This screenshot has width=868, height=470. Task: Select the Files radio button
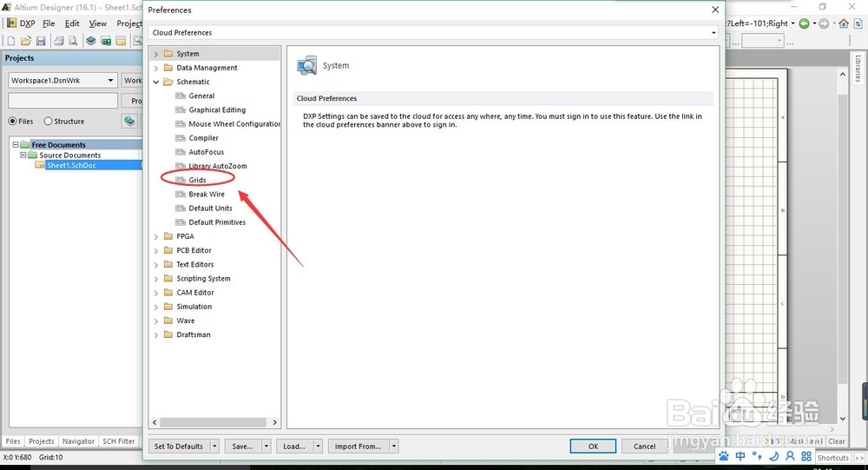click(x=12, y=121)
